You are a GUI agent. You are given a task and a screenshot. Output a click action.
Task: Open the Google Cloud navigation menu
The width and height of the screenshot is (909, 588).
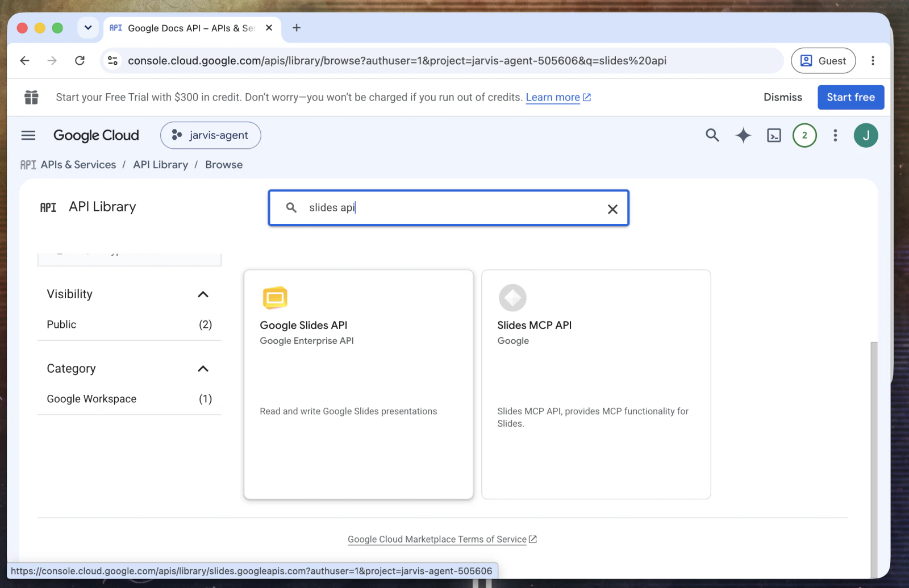[28, 135]
